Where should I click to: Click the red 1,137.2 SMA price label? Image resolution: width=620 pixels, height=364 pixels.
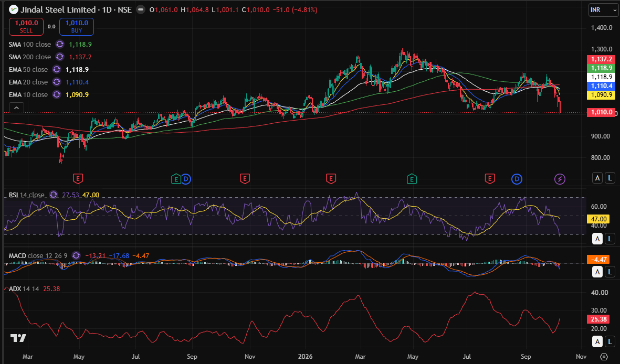tap(602, 59)
